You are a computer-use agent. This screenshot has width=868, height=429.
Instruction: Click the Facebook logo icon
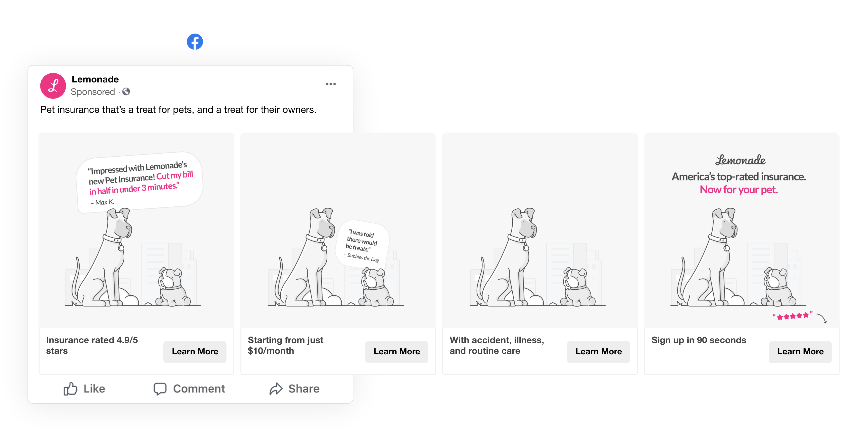(195, 42)
